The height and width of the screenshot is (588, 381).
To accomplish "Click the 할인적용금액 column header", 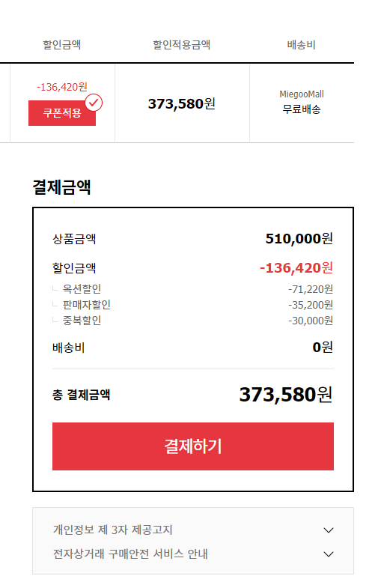I will point(182,45).
